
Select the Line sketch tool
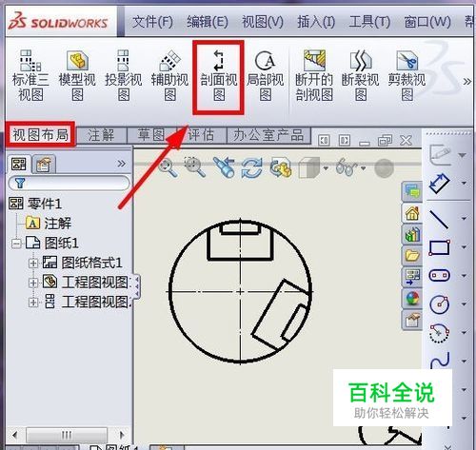click(x=439, y=219)
